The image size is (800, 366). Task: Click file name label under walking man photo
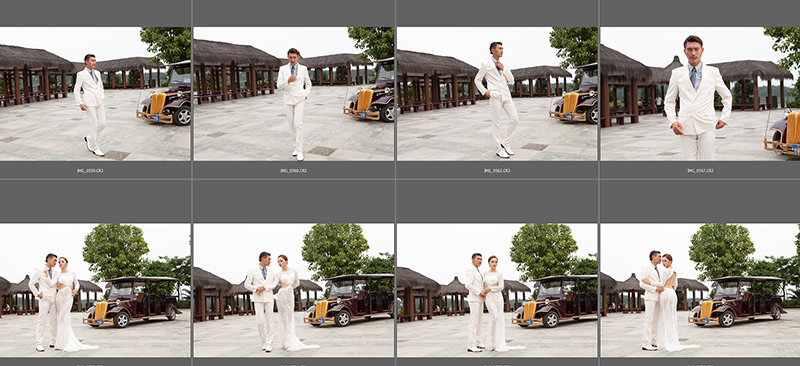90,170
